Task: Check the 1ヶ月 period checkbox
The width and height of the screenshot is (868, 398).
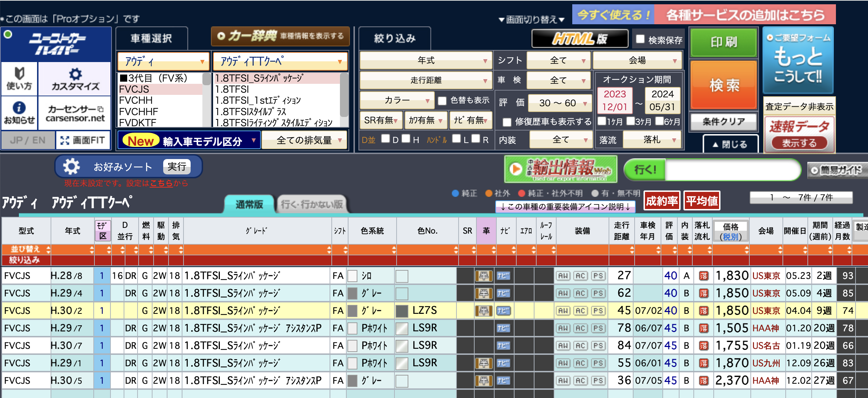Action: point(602,121)
